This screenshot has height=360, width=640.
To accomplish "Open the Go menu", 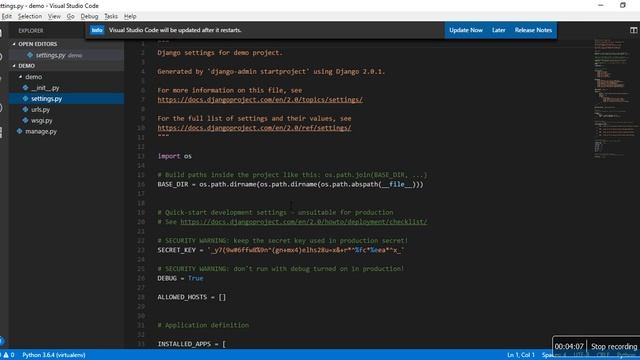I will click(x=71, y=16).
